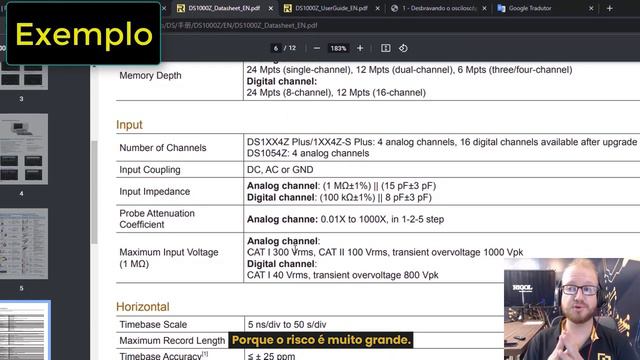Click the zoom level field 183%
The image size is (640, 360).
coord(338,48)
